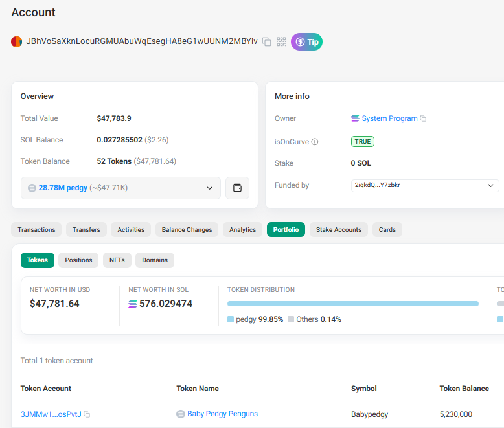Viewport: 504px width, 428px height.
Task: Open the Activities tab
Action: (x=131, y=229)
